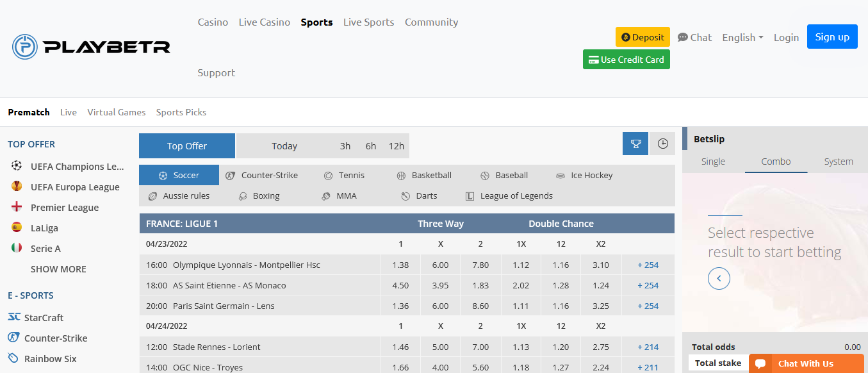The height and width of the screenshot is (373, 868).
Task: Switch to the clock time-sorted view icon
Action: [x=662, y=144]
